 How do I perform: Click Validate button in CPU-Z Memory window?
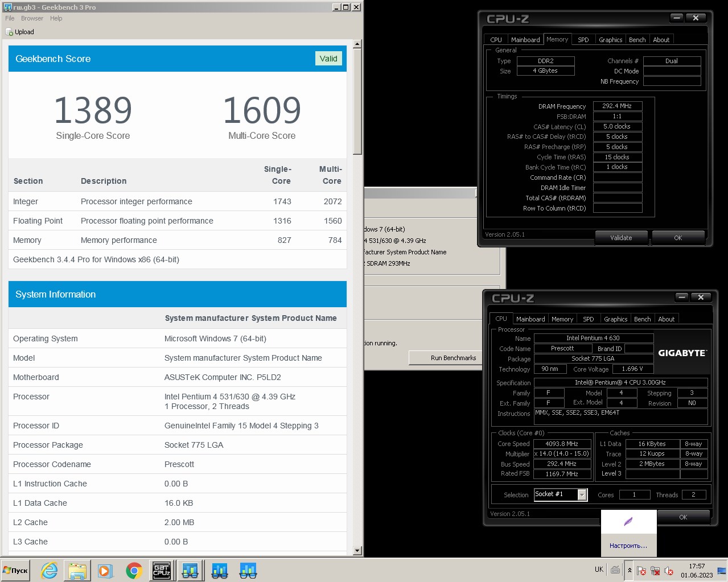click(621, 238)
